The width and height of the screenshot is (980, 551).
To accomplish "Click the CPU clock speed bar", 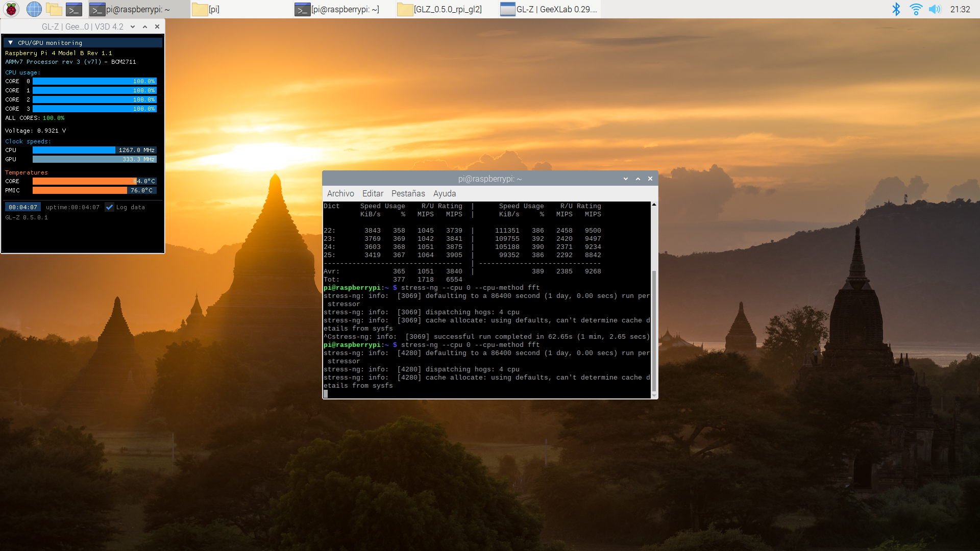I will pos(94,151).
